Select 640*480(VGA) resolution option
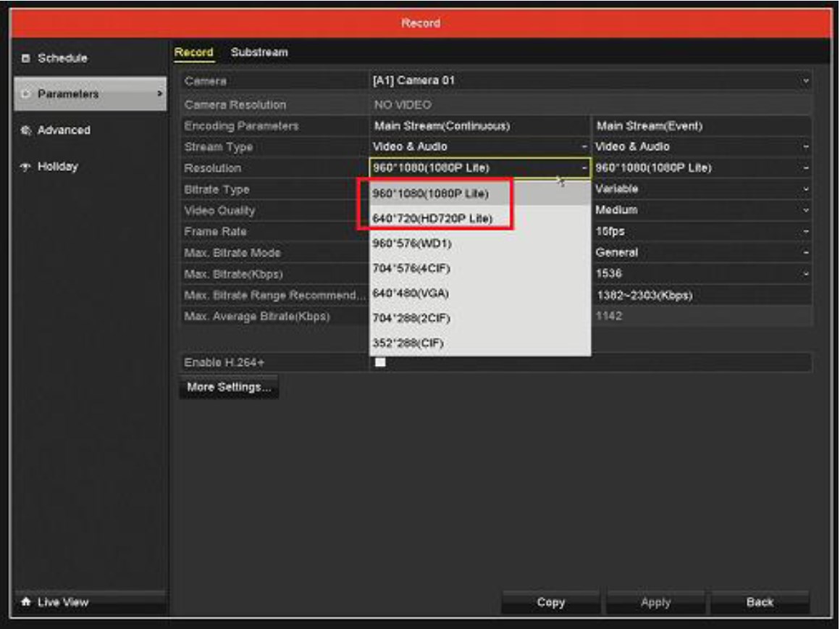This screenshot has height=629, width=840. click(x=410, y=293)
